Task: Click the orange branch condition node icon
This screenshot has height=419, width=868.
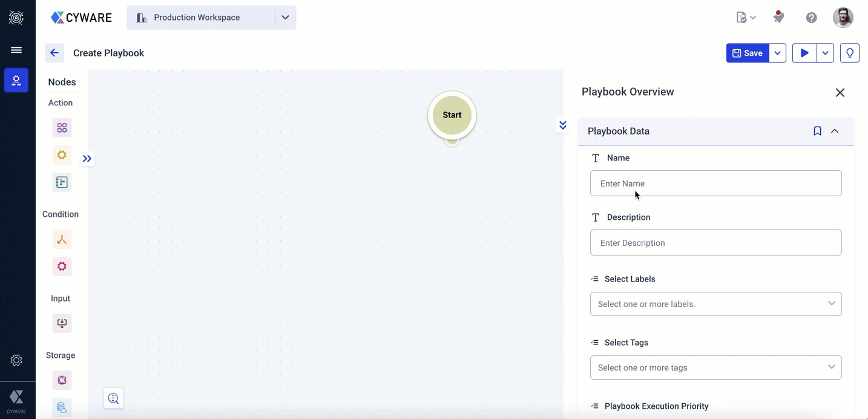Action: pyautogui.click(x=62, y=239)
